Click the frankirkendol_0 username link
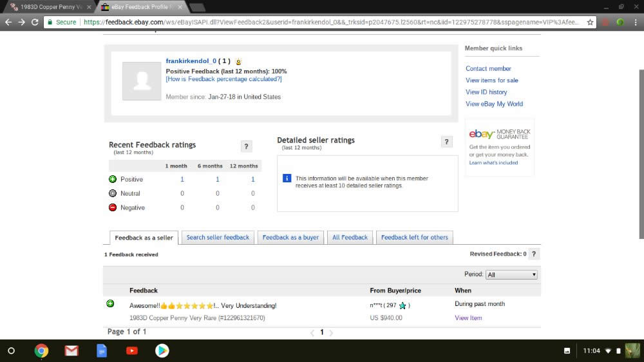The image size is (644, 362). [x=191, y=61]
